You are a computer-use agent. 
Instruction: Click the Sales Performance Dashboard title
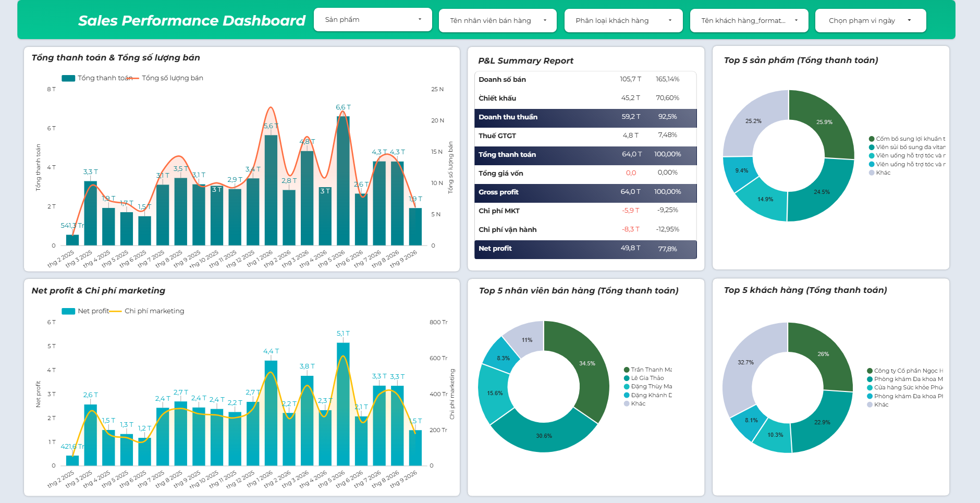tap(191, 21)
